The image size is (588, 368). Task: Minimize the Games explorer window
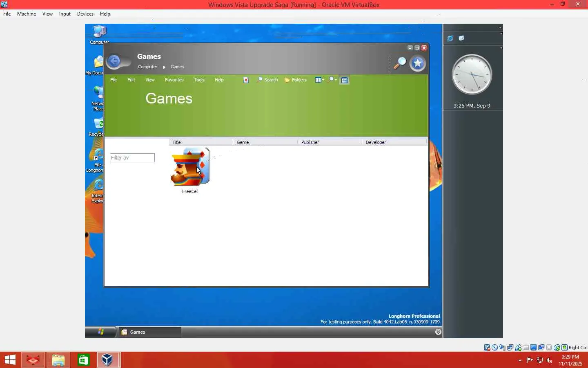point(410,48)
